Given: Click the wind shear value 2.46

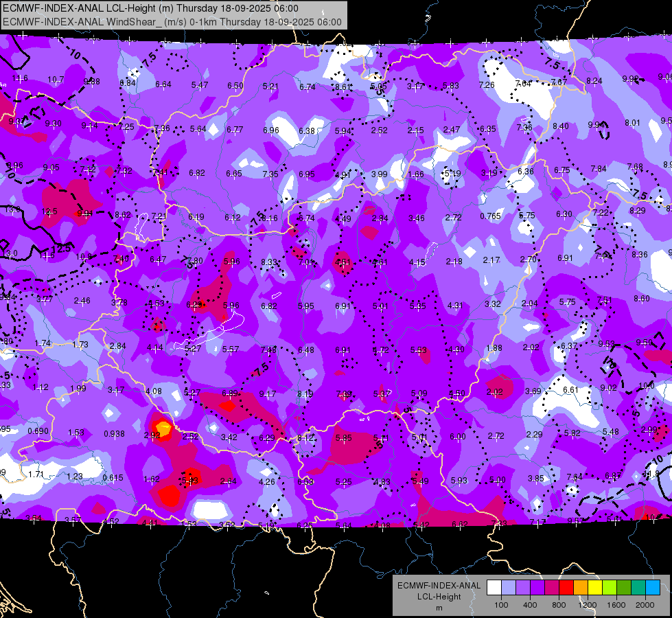Looking at the screenshot, I should click(82, 300).
